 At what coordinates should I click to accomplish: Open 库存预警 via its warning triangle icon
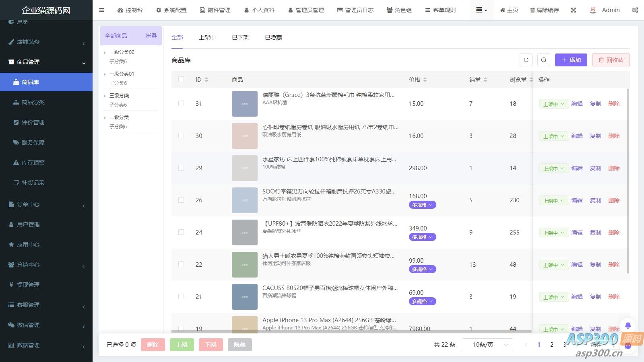16,162
